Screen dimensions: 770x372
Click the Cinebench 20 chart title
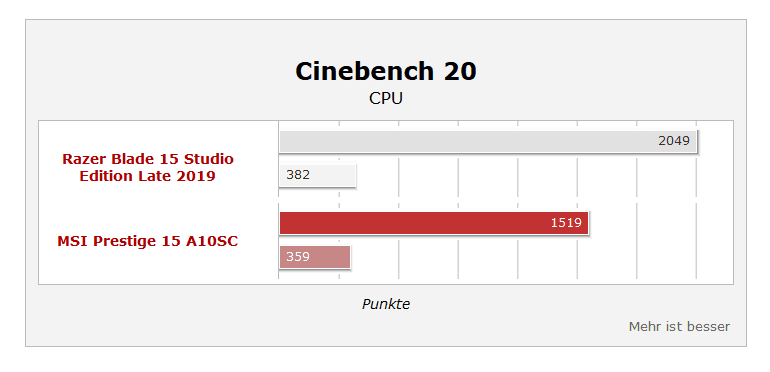[385, 72]
